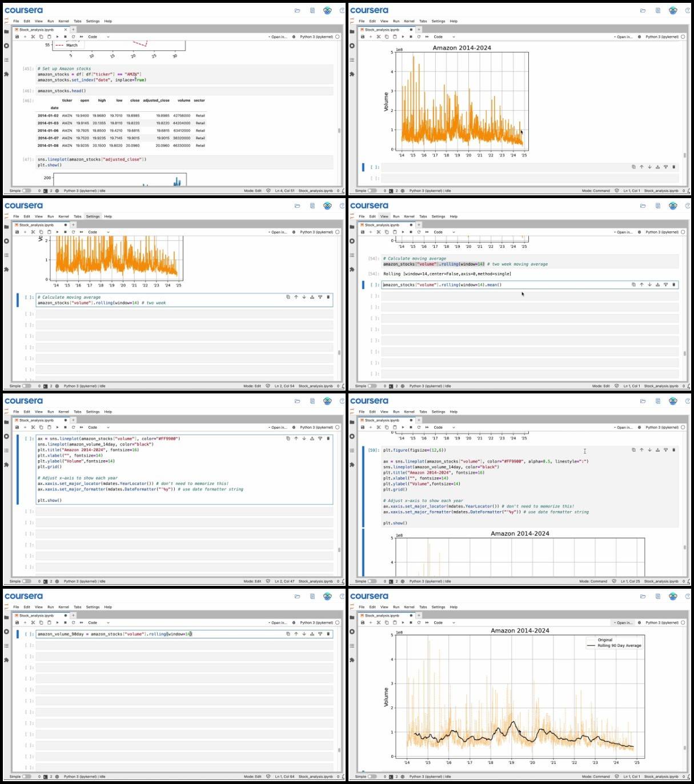Click Save icon above the Rolling 90 Day Average chart
The height and width of the screenshot is (784, 694).
point(363,622)
